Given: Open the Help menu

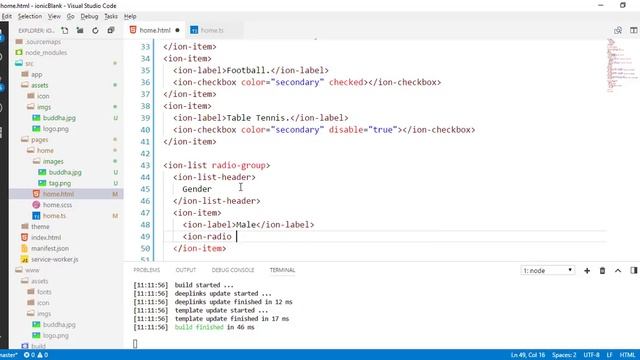Looking at the screenshot, I should (130, 16).
